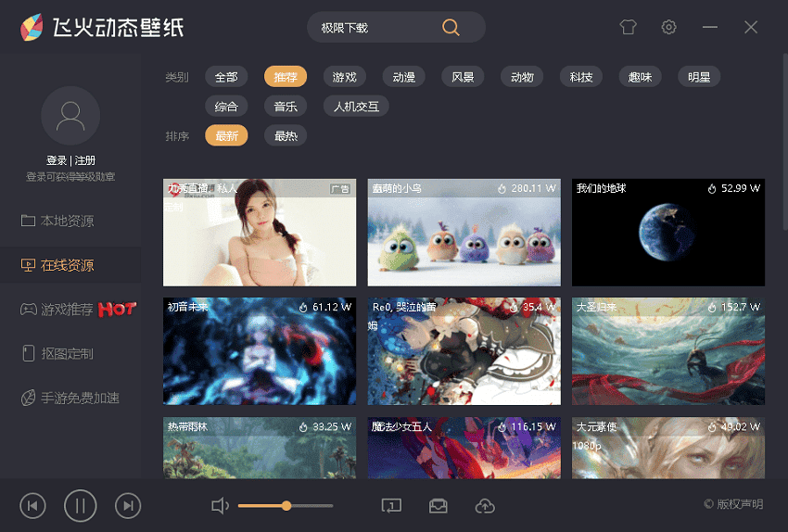788x532 pixels.
Task: Click the 注册 link
Action: click(85, 160)
